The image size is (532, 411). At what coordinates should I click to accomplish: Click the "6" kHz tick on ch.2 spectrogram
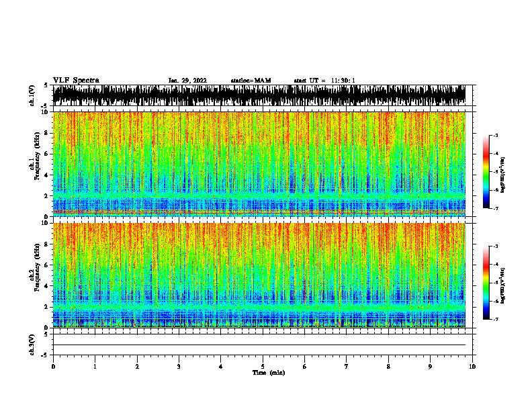click(47, 265)
